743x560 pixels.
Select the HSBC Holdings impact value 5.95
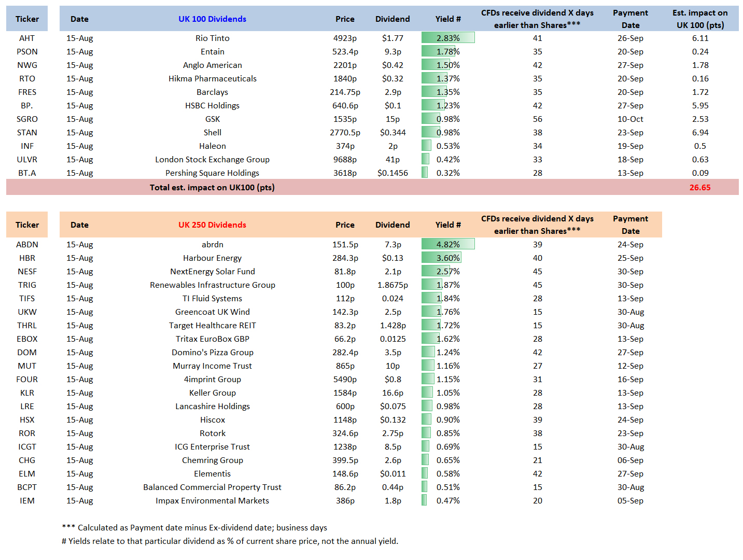tap(700, 106)
